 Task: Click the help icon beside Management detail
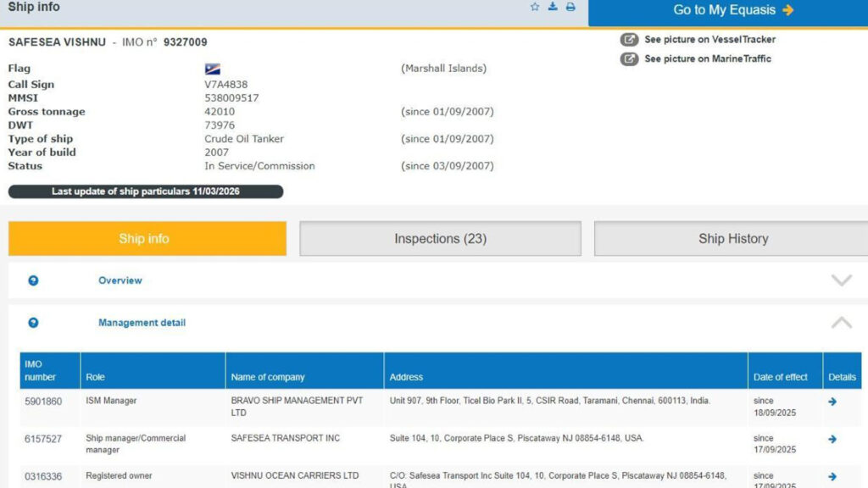point(33,323)
